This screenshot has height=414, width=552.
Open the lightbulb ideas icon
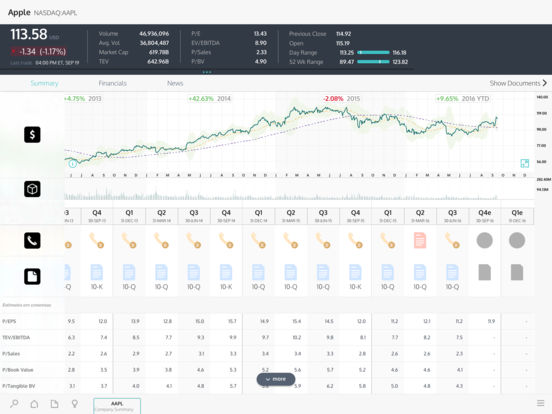[75, 403]
